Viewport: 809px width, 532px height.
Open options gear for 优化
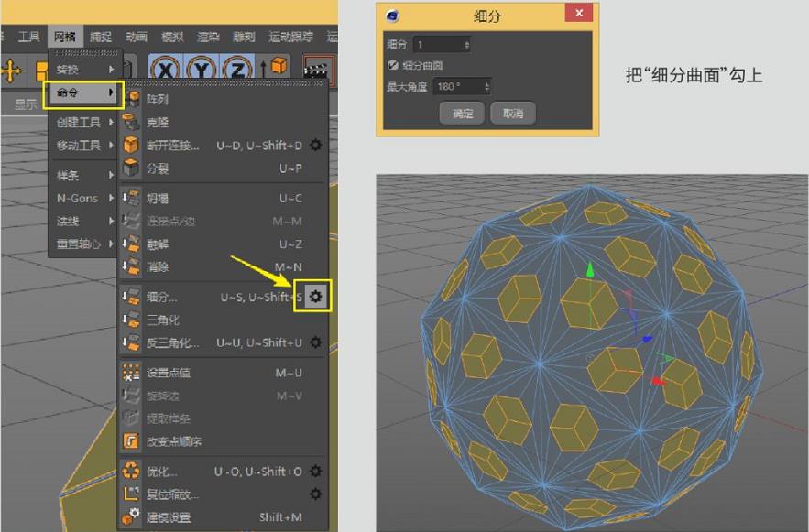coord(315,471)
